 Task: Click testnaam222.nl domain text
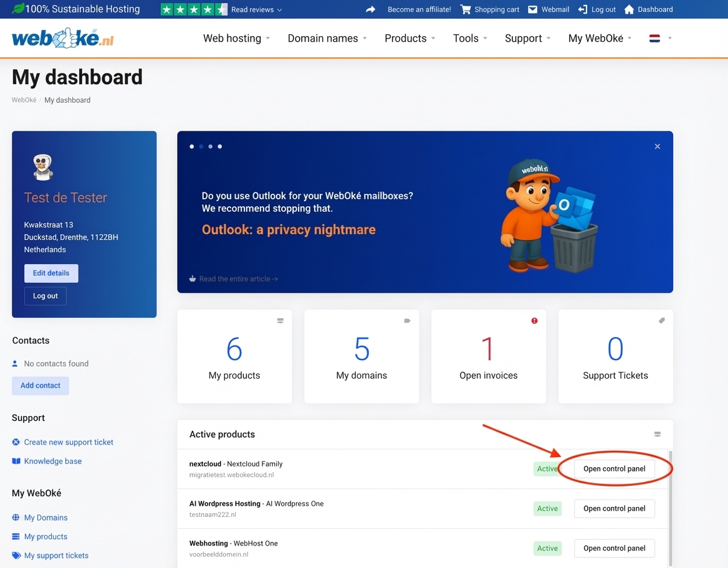213,514
